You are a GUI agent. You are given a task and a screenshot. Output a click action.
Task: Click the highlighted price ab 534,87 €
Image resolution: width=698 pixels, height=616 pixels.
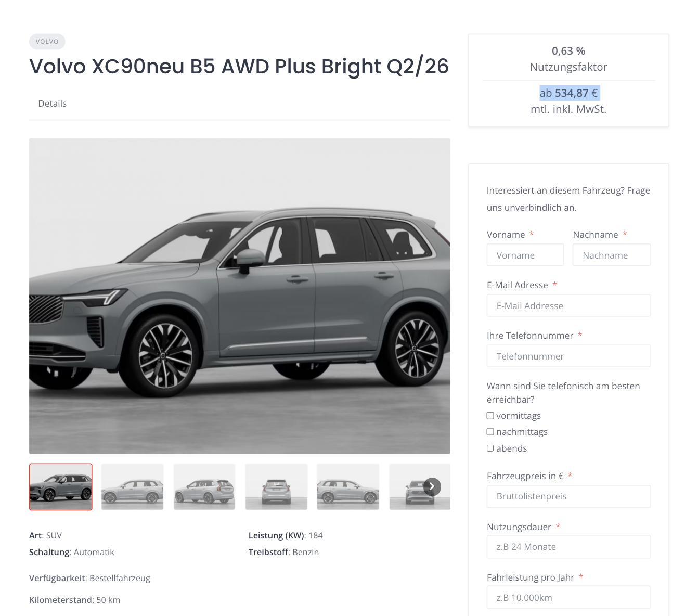[570, 93]
